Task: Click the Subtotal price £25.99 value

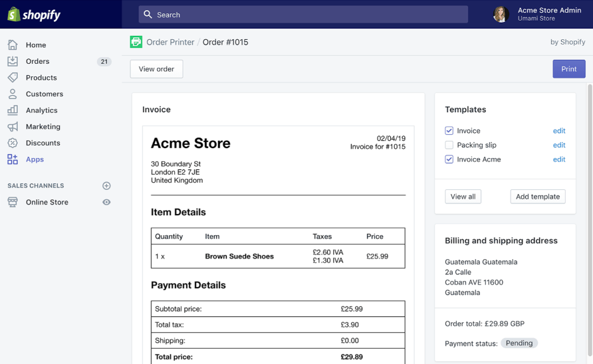Action: (352, 309)
